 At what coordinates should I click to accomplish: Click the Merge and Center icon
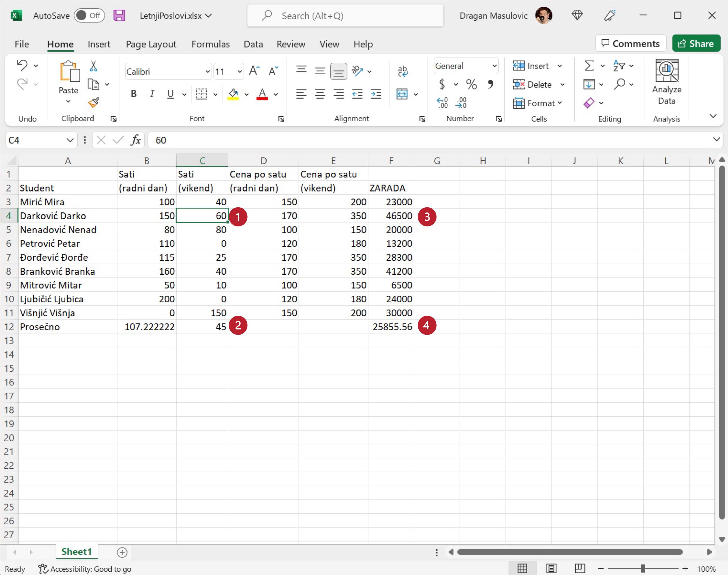(x=402, y=94)
